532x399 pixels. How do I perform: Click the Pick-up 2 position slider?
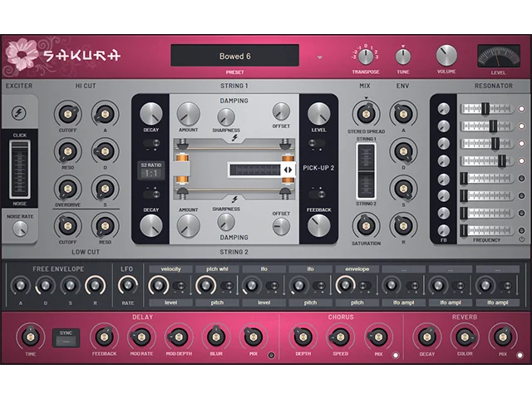click(x=261, y=170)
